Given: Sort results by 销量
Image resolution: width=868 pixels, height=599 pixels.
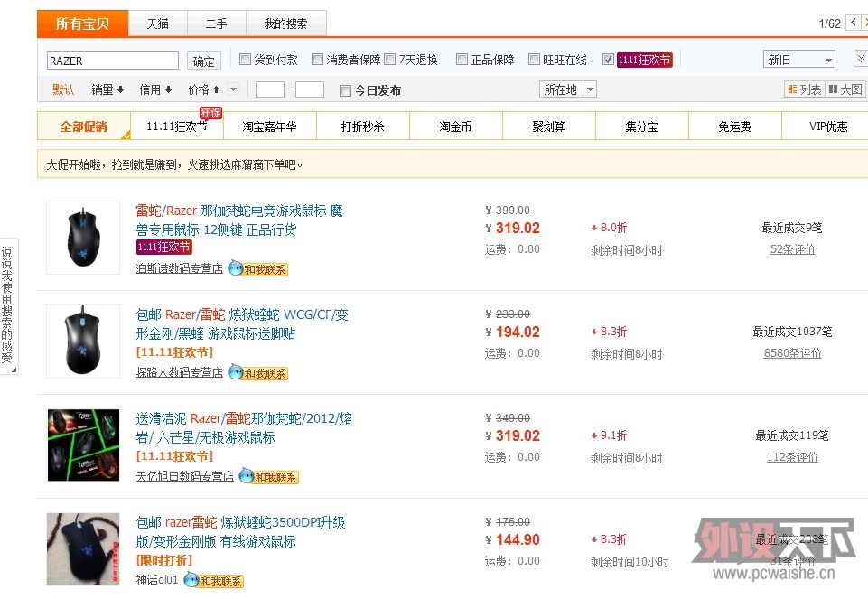Looking at the screenshot, I should tap(107, 89).
